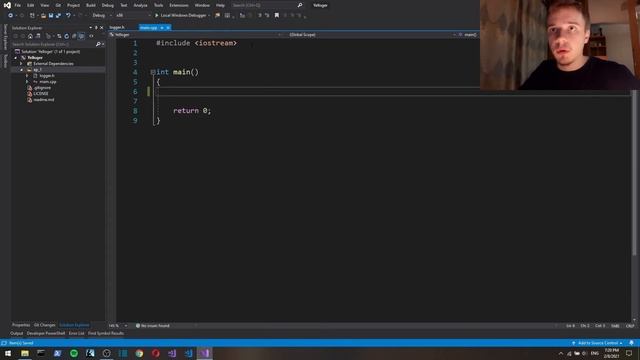Viewport: 640px width, 360px height.
Task: Open the Debug configuration dropdown
Action: click(x=101, y=16)
